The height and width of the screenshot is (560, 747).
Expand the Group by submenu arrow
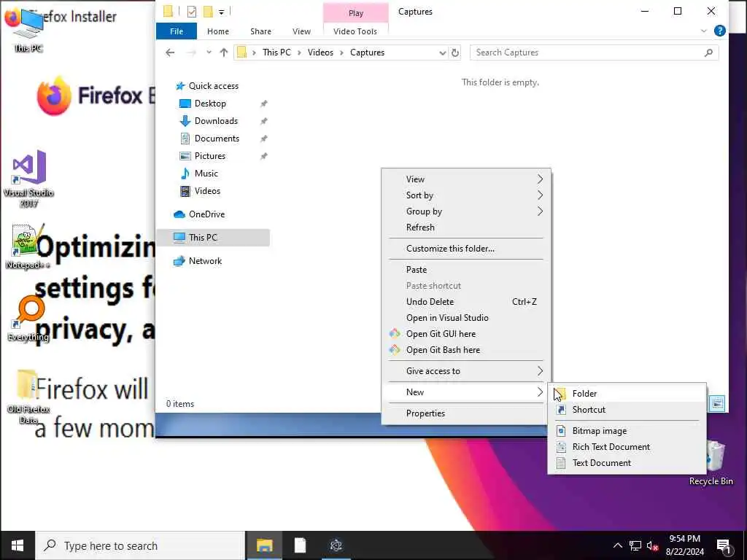click(540, 211)
